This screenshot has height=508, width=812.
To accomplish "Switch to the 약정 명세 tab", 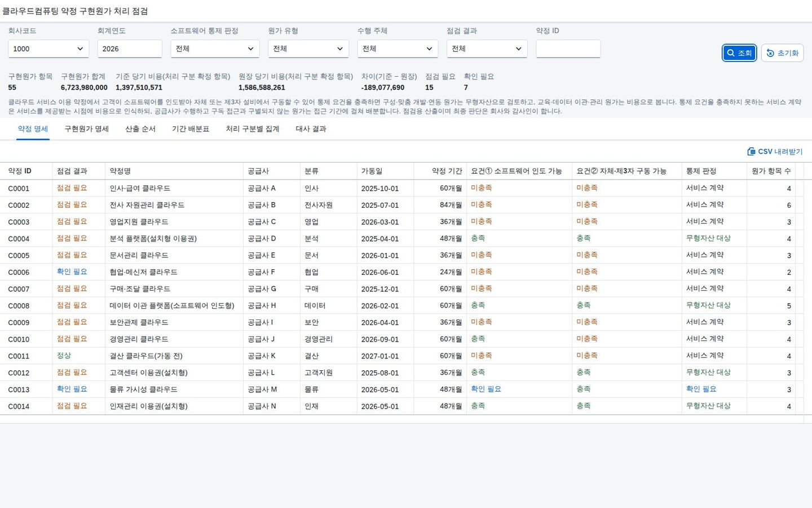I will pyautogui.click(x=33, y=129).
